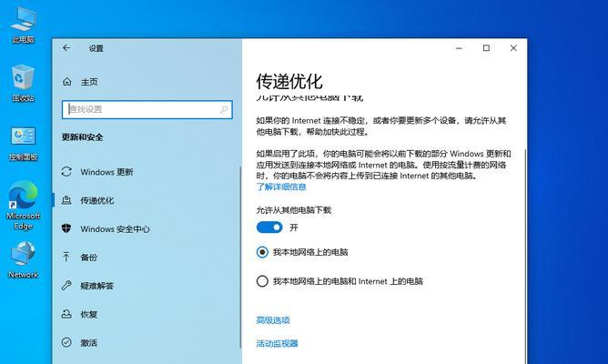Click the 更新和安全 section heading

click(82, 137)
